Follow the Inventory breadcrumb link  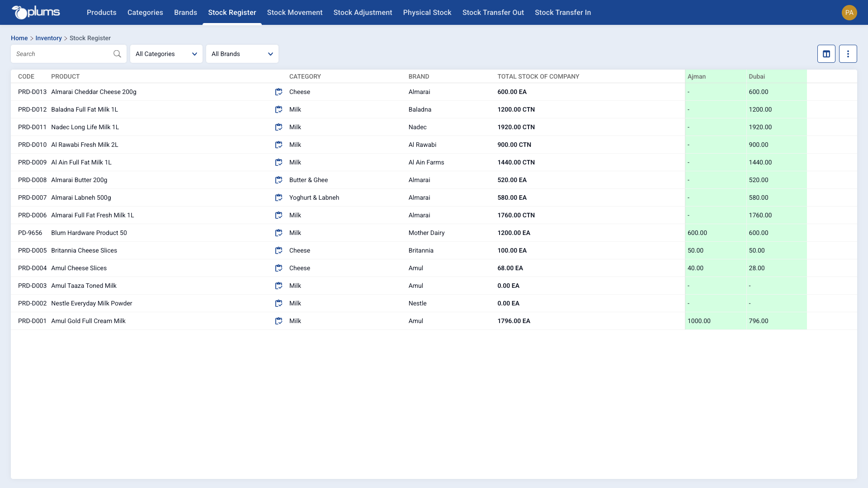pyautogui.click(x=48, y=38)
